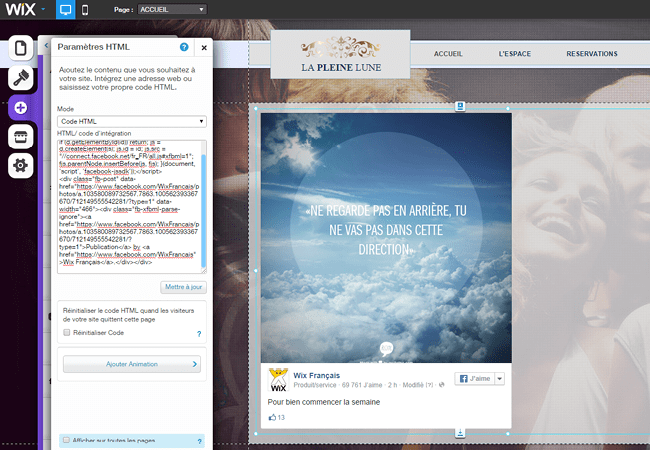Close the Paramètres HTML panel
The image size is (650, 450).
(204, 48)
